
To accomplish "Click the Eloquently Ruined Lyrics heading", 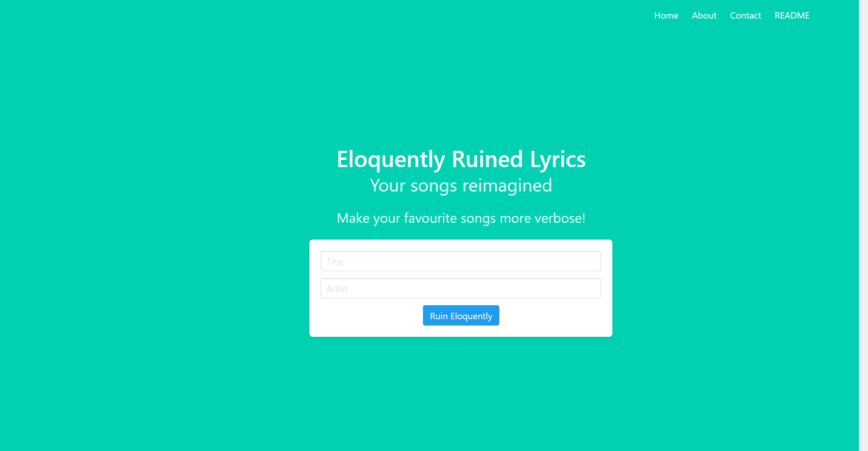I will click(460, 159).
